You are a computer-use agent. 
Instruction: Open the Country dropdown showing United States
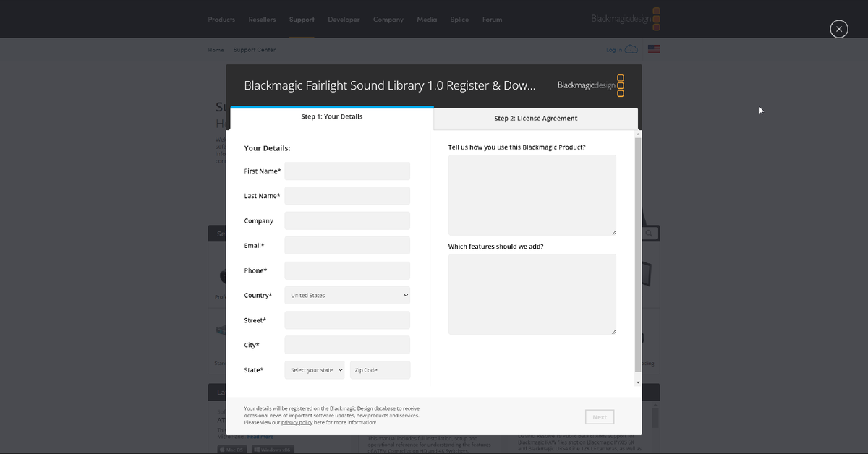[x=347, y=295]
